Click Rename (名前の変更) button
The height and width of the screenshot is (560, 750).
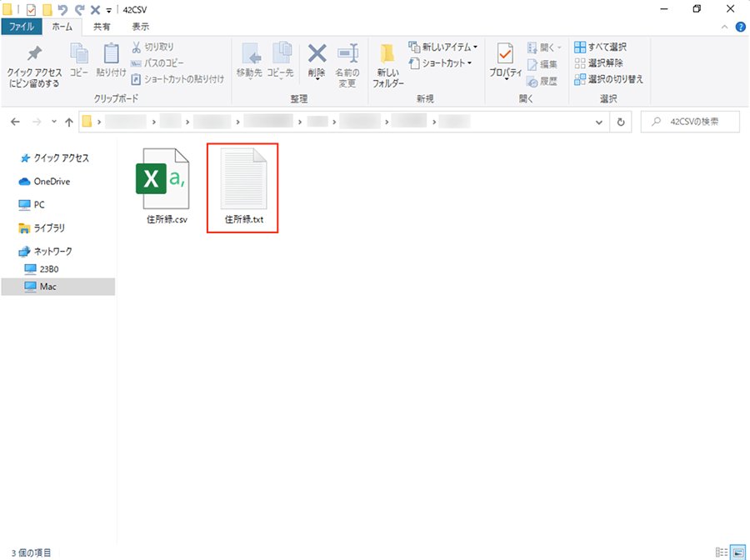[x=347, y=66]
